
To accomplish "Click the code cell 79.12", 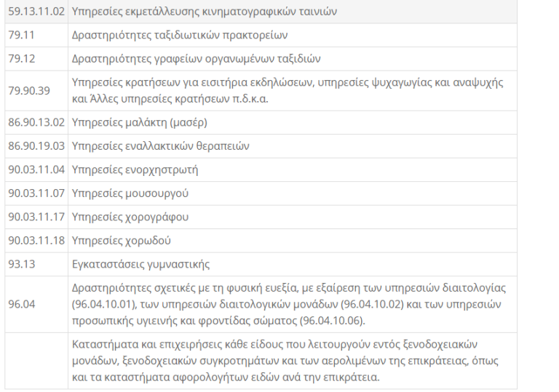I will (x=21, y=58).
